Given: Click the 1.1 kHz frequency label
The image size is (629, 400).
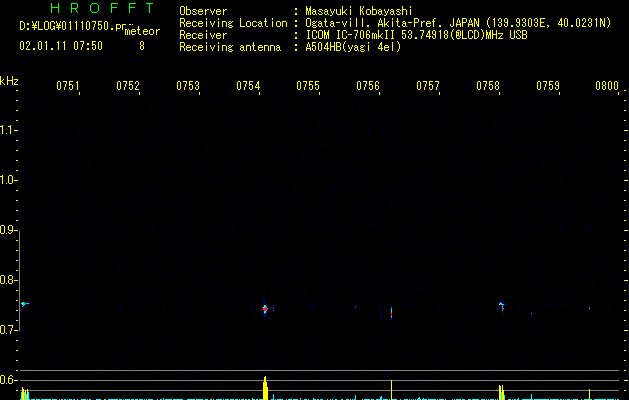Looking at the screenshot, I should tap(8, 130).
